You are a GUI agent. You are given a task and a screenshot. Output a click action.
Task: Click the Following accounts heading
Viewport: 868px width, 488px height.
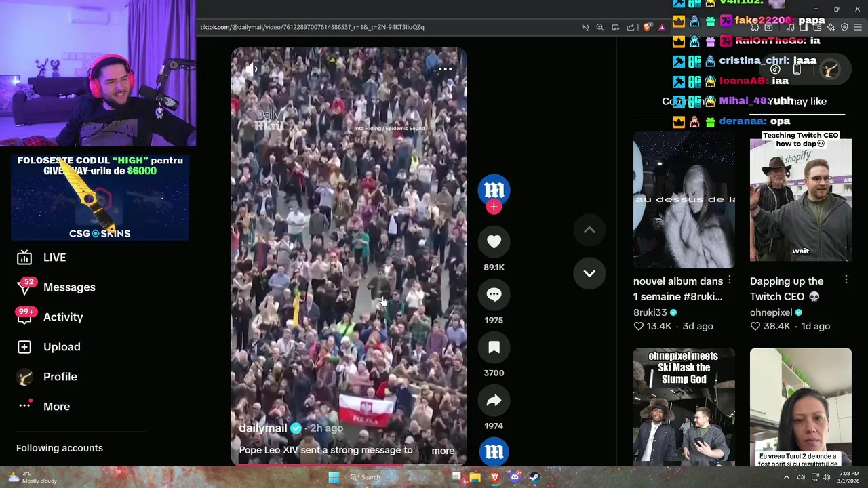(x=60, y=448)
